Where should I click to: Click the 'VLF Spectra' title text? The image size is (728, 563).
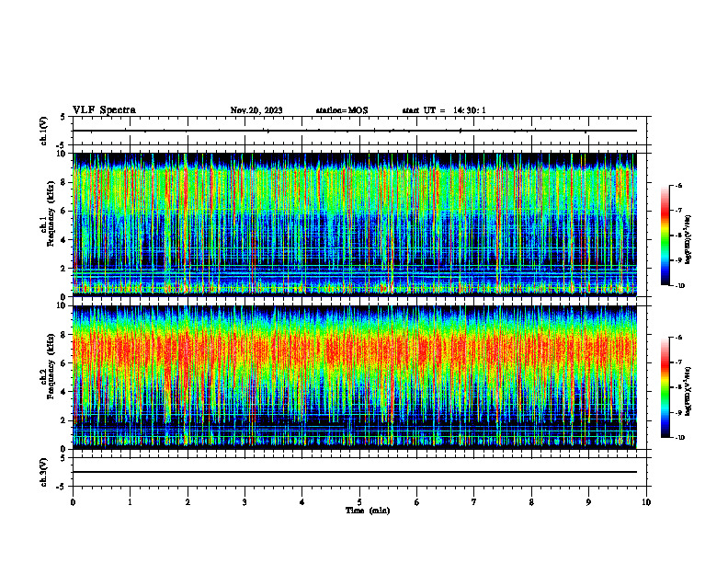104,110
